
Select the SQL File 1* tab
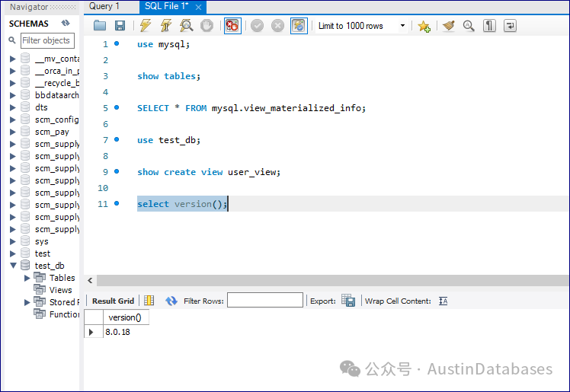coord(166,6)
